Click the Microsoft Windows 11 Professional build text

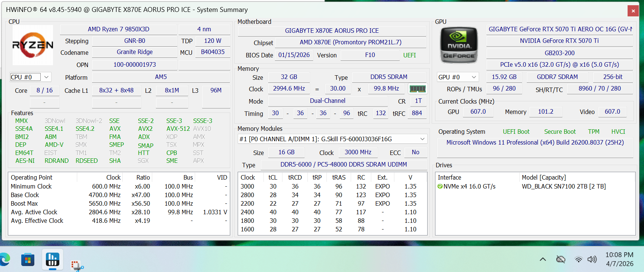(535, 142)
